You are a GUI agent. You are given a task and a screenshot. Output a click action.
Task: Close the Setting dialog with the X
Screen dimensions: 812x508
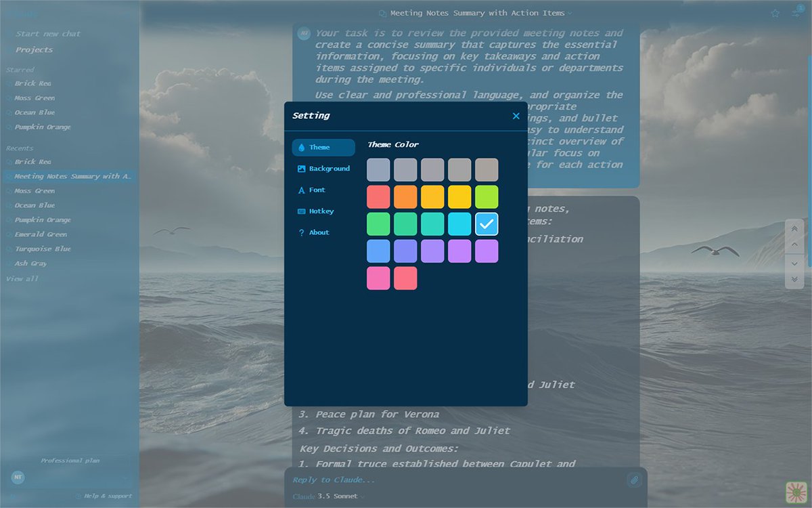pos(516,116)
